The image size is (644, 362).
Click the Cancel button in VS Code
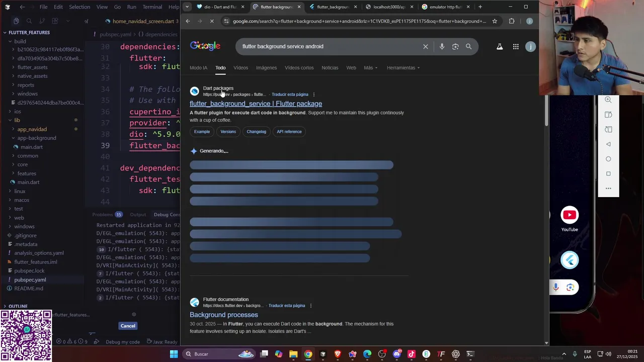[128, 326]
